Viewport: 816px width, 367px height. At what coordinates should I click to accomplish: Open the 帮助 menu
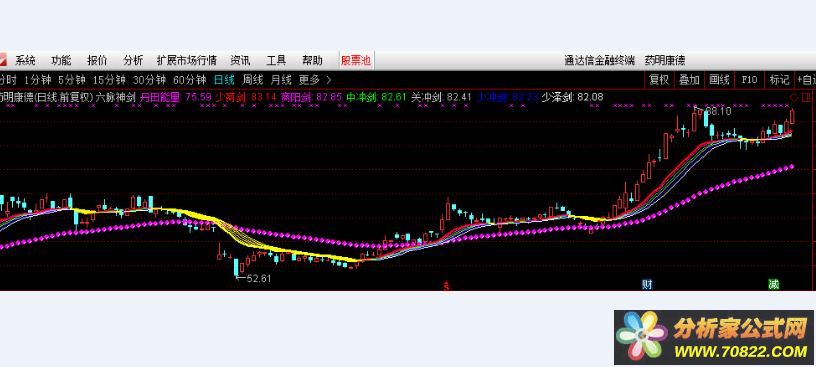point(312,60)
